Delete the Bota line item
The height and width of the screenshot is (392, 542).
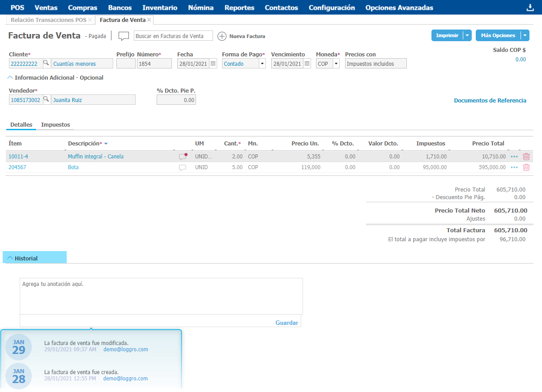point(526,167)
